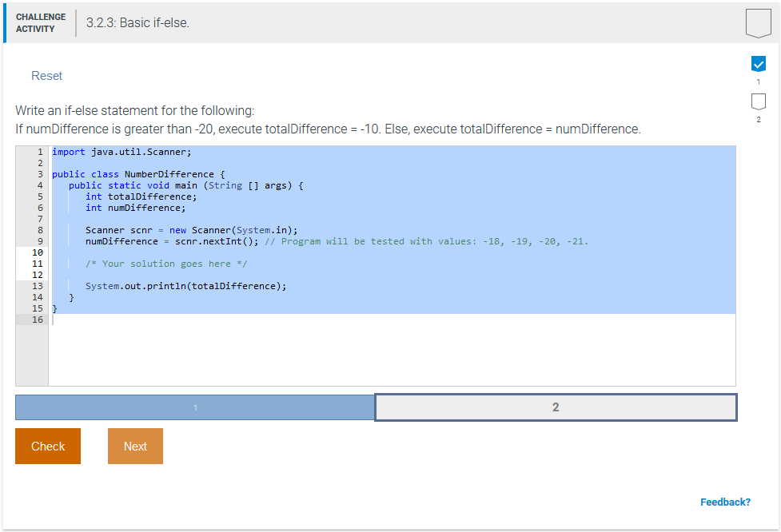
Task: Select the line number 11 in the code gutter
Action: click(x=37, y=263)
